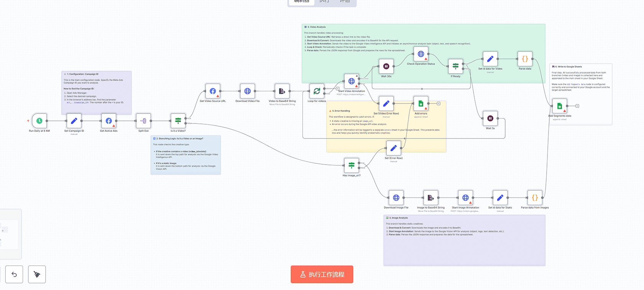Viewport: 644px width, 290px height.
Task: Click the plus connector after Add errors
Action: tap(439, 104)
